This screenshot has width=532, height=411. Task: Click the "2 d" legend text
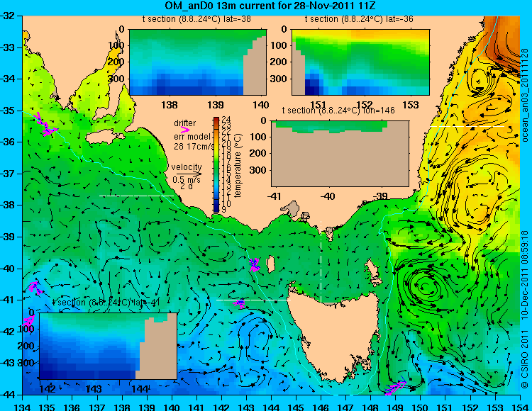coord(187,186)
